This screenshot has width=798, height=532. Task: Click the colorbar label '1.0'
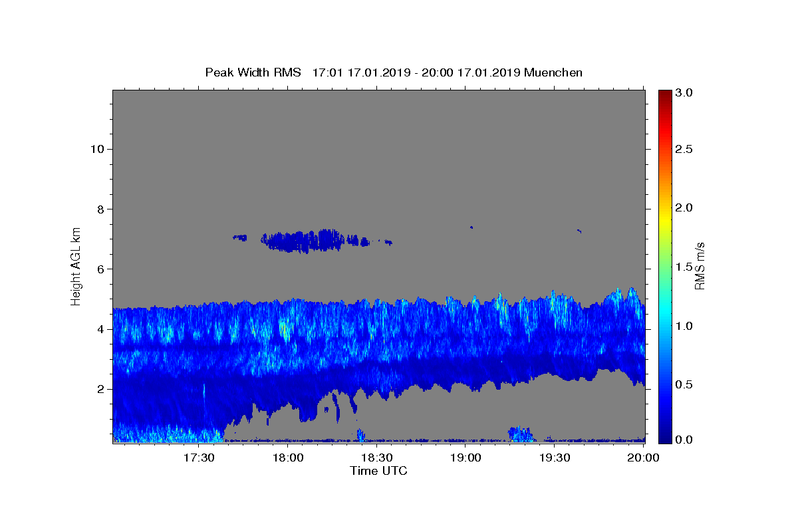tap(685, 326)
